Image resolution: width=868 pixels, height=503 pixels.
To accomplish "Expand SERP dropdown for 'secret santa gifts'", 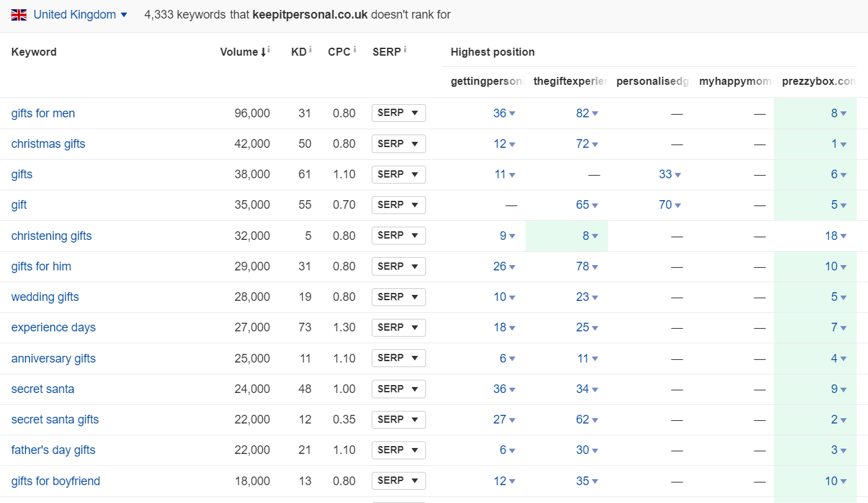I will click(398, 419).
